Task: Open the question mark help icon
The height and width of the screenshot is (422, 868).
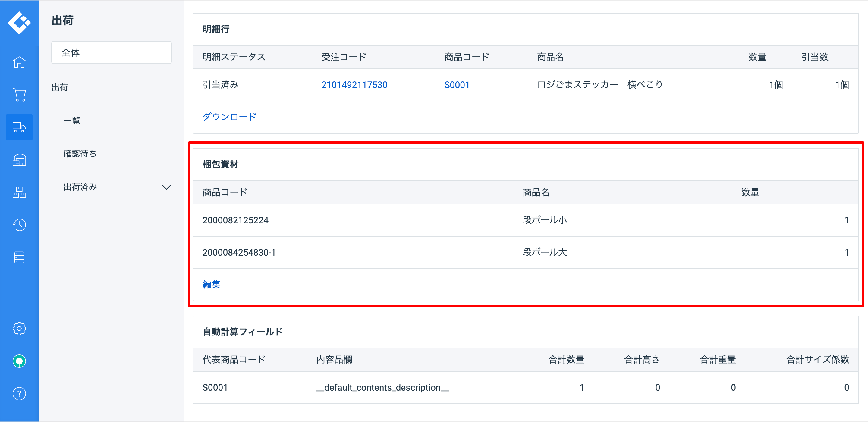Action: (x=19, y=393)
